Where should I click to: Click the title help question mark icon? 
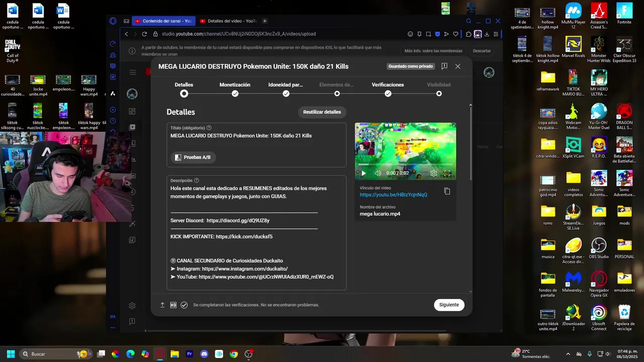coord(209,128)
